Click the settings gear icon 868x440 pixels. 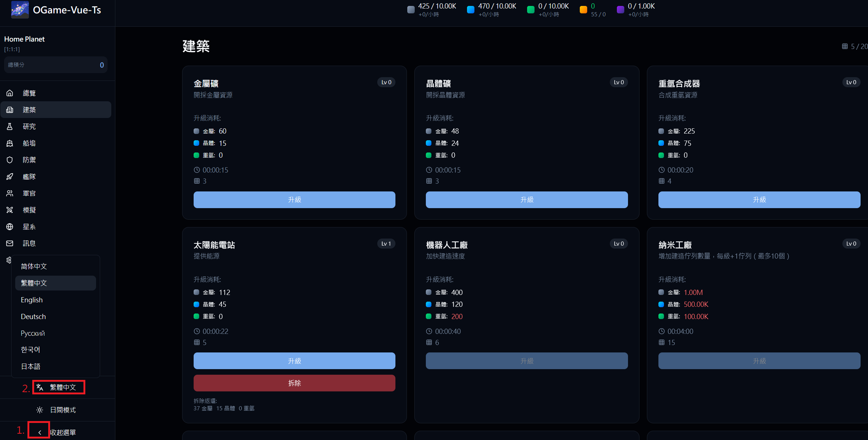pos(9,260)
